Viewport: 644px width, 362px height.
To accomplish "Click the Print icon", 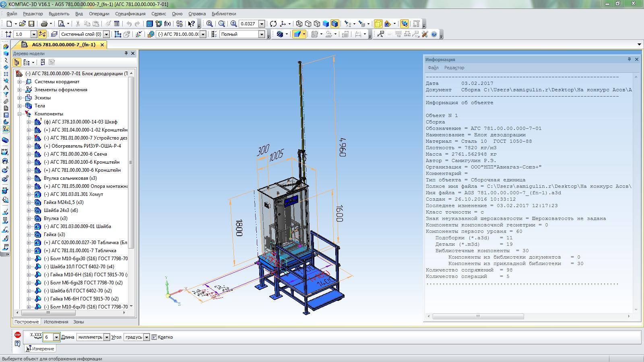I will tap(44, 24).
